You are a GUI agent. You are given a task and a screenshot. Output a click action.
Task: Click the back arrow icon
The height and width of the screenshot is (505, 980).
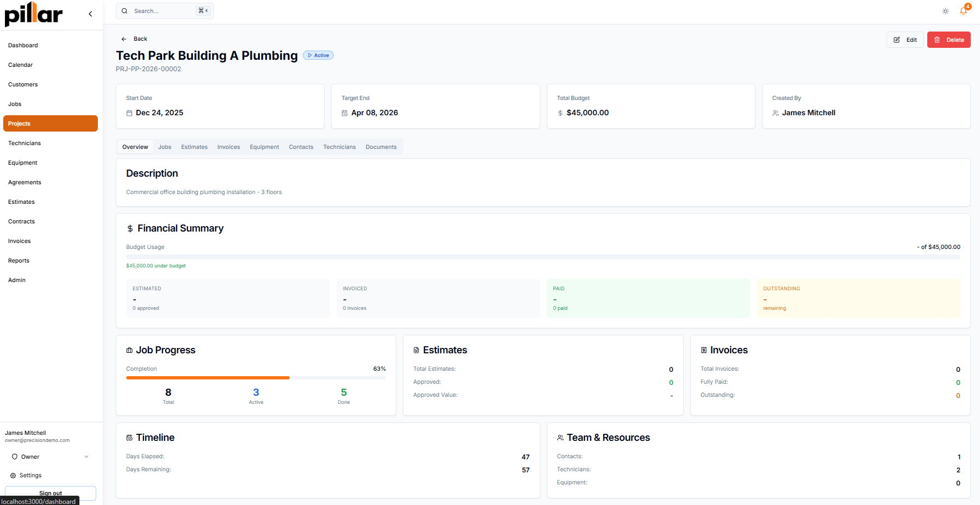[124, 39]
